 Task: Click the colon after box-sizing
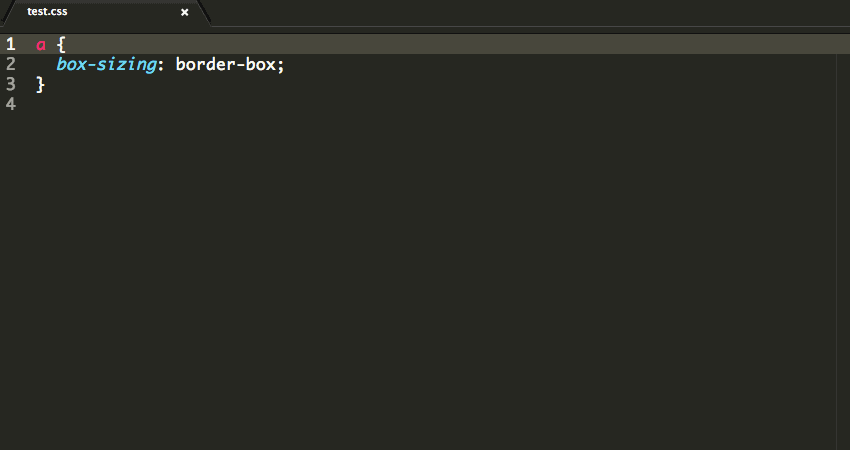(x=160, y=66)
